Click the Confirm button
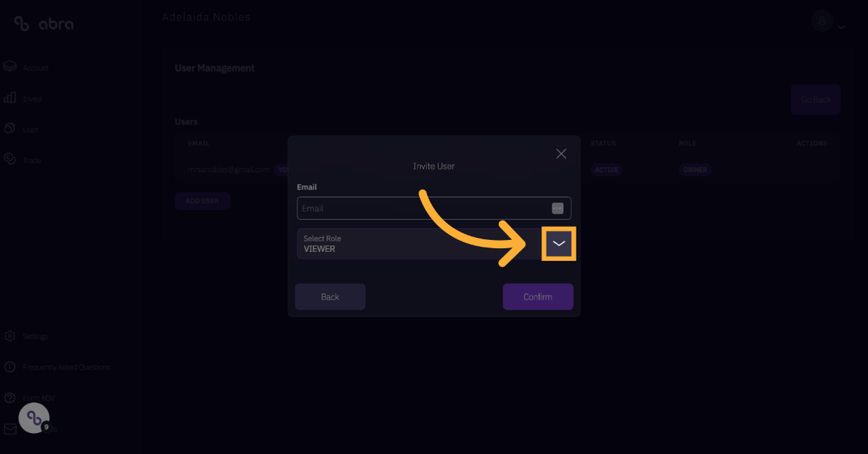Viewport: 868px width, 454px height. pos(538,296)
